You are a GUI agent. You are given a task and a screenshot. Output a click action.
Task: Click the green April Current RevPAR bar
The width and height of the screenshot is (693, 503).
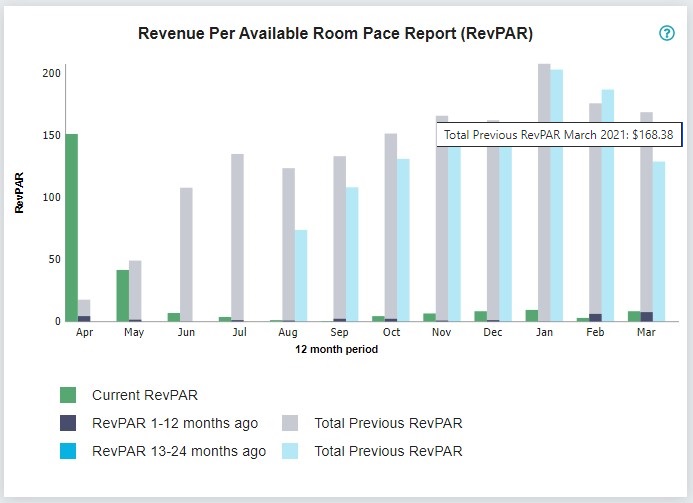pos(72,227)
